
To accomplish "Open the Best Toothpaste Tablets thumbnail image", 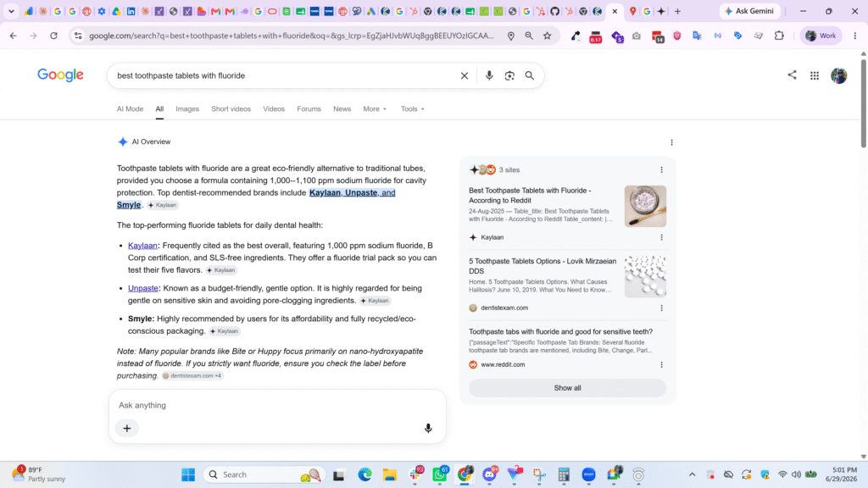I will (x=645, y=207).
